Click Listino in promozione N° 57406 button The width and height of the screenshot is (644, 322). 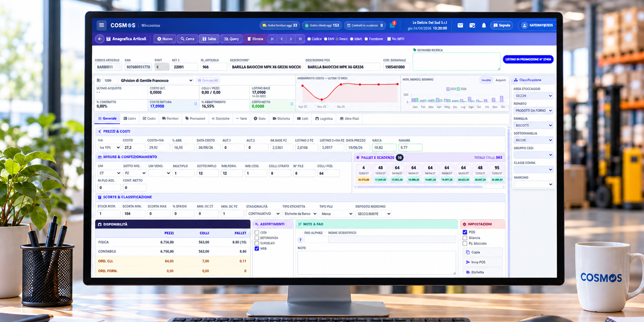point(528,59)
